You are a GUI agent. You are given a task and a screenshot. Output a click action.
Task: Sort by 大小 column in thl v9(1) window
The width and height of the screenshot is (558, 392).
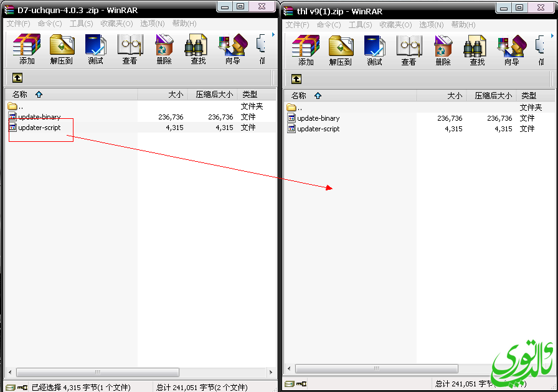coord(442,96)
